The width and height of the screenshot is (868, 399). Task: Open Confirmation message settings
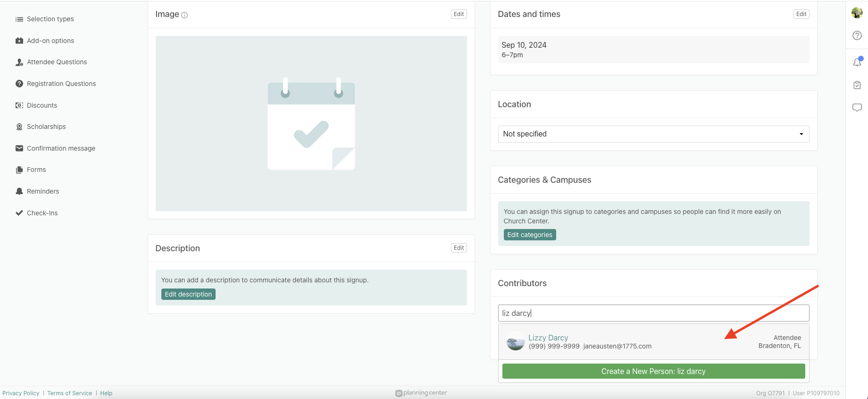coord(61,148)
